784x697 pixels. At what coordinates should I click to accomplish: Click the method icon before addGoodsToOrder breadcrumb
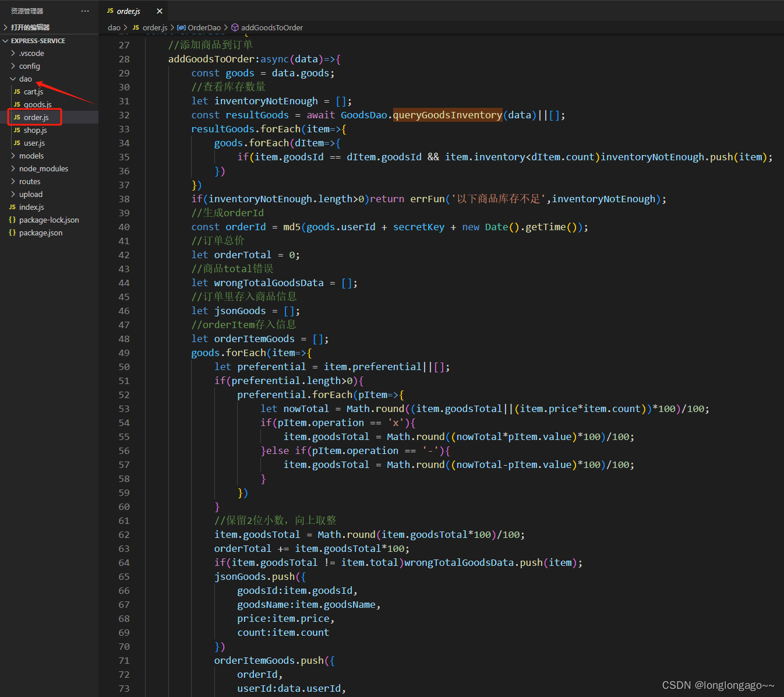pyautogui.click(x=235, y=27)
